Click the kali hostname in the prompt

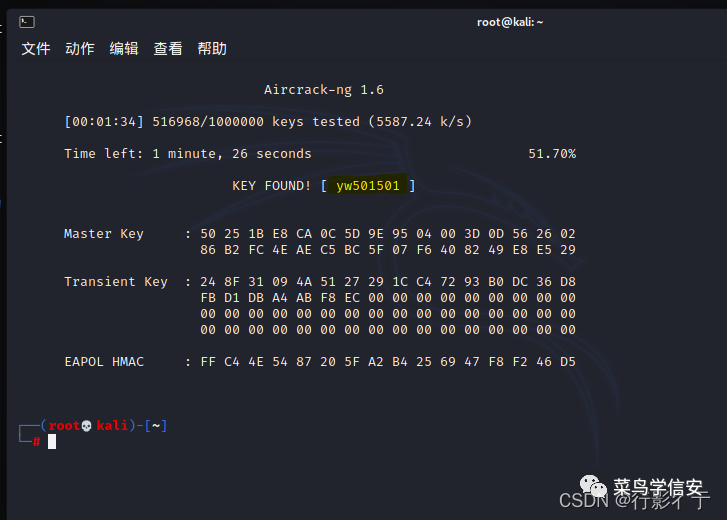pos(112,425)
